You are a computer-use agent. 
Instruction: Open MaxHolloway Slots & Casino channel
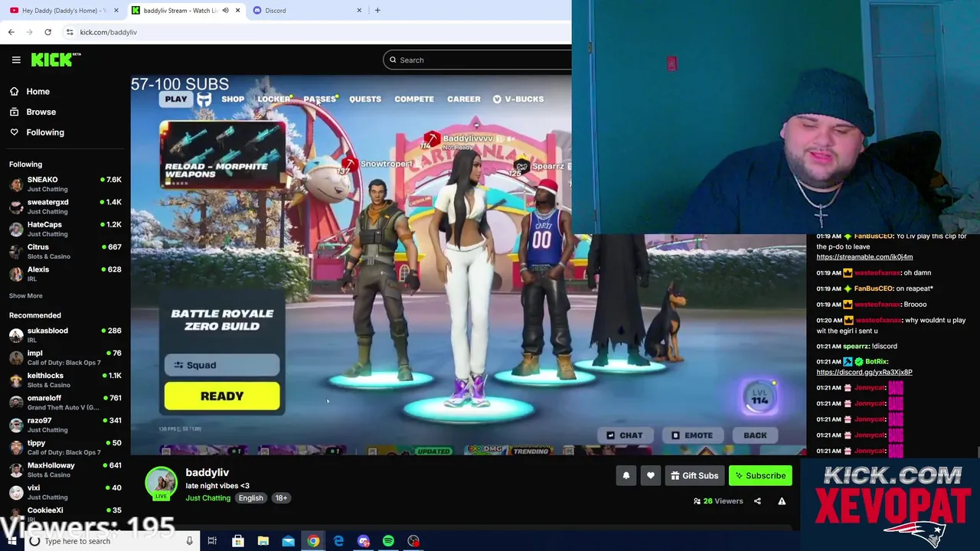coord(65,469)
